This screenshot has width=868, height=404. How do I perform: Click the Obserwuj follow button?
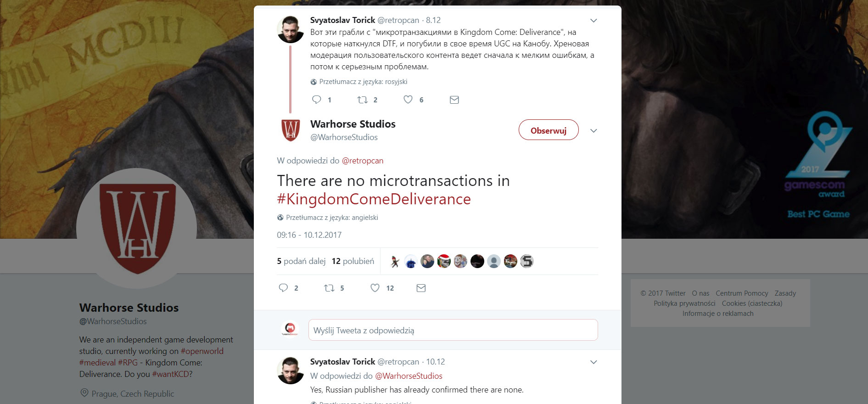pos(548,130)
